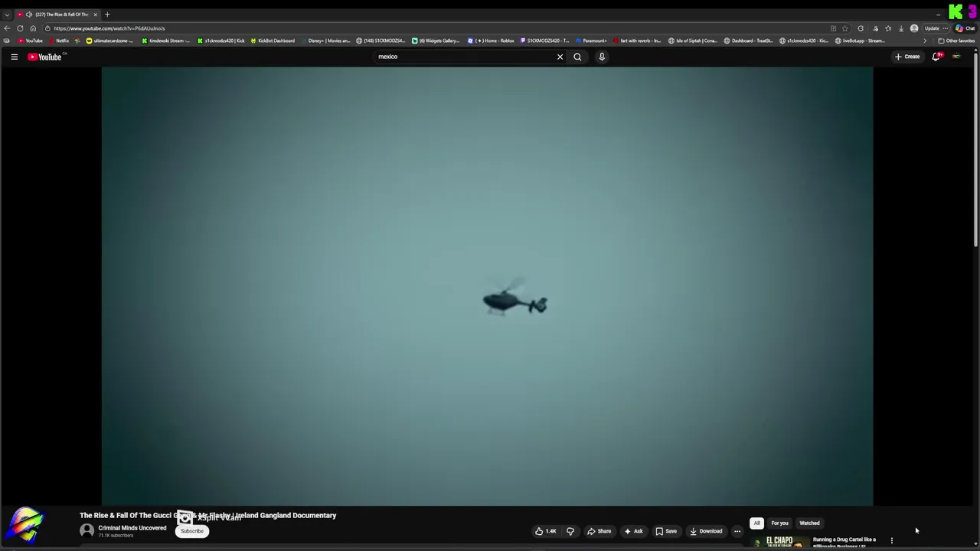Select the All filter chip

(756, 523)
